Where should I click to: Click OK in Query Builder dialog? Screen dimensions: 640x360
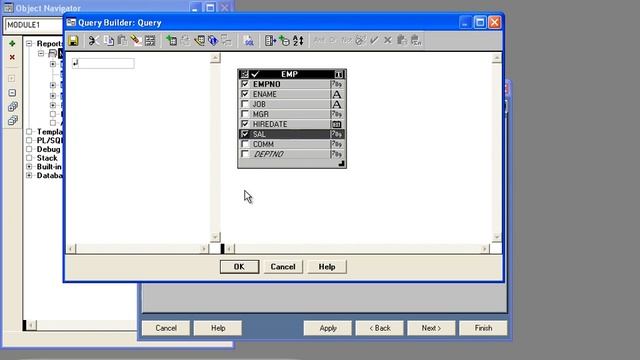pos(239,267)
